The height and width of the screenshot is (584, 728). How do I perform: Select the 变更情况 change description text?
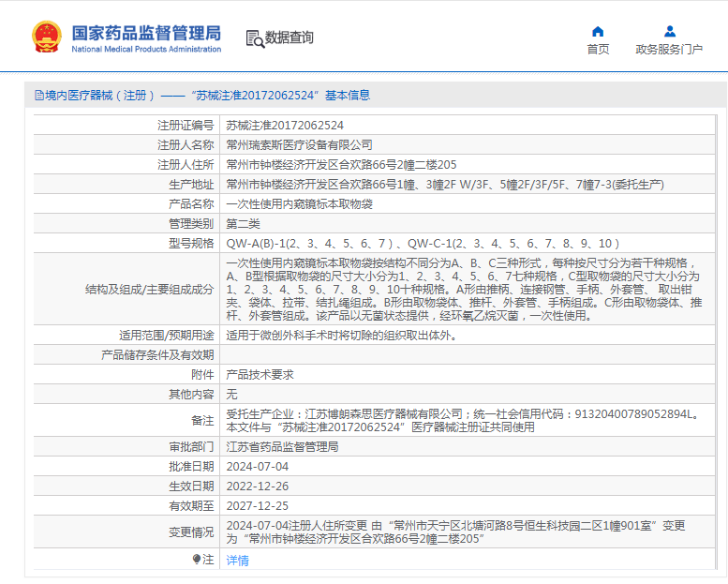pyautogui.click(x=455, y=532)
